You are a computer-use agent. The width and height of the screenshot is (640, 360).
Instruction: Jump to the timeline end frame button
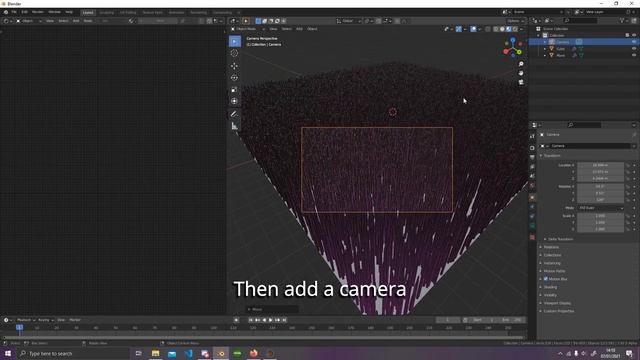pos(284,320)
